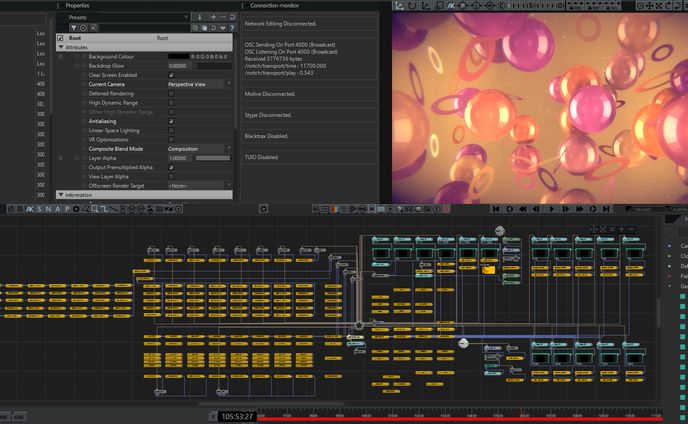Open the Offscreen Render Target dropdown
This screenshot has width=688, height=424.
click(x=200, y=186)
